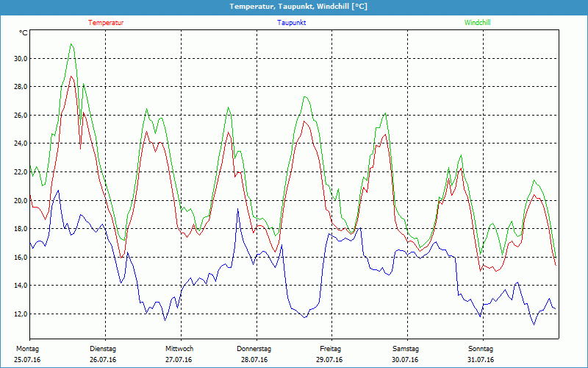Click the Sonntag day label
Screen dimensions: 588x368
(x=481, y=349)
